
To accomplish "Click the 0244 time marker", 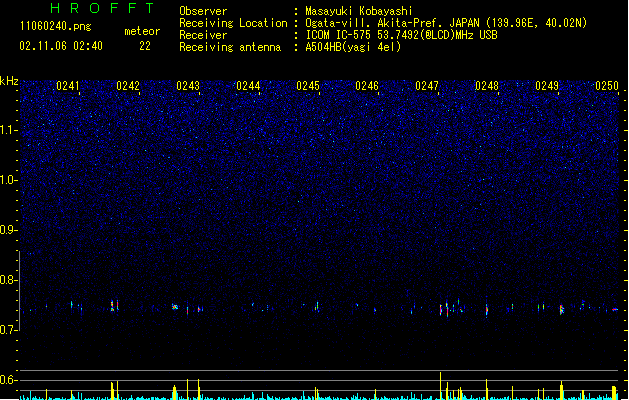I will 248,86.
